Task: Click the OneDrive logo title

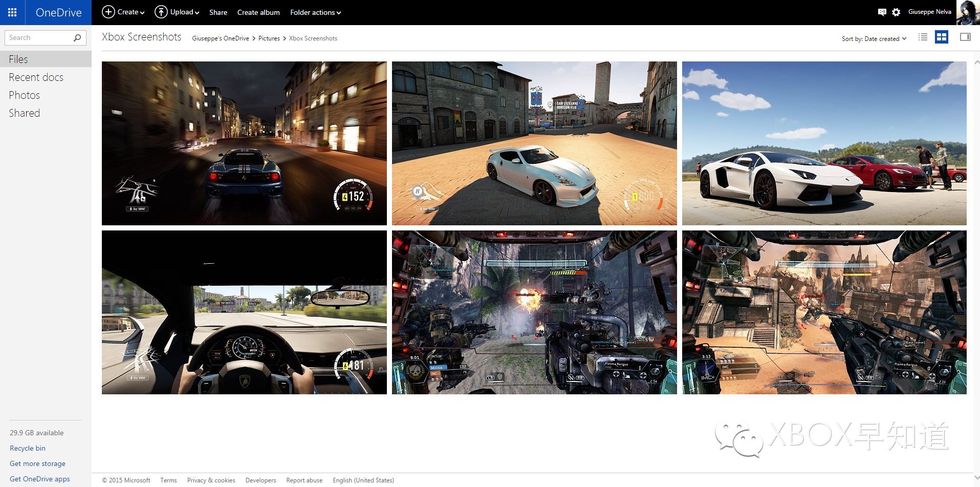Action: click(x=58, y=12)
